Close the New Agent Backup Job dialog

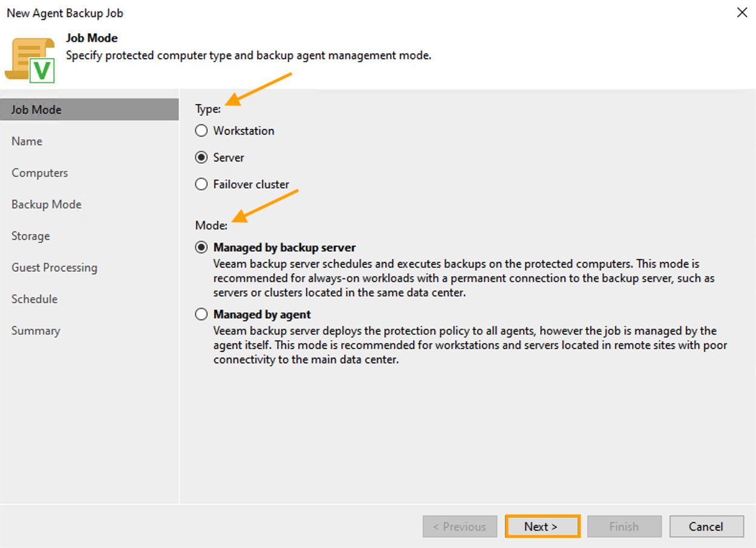742,13
